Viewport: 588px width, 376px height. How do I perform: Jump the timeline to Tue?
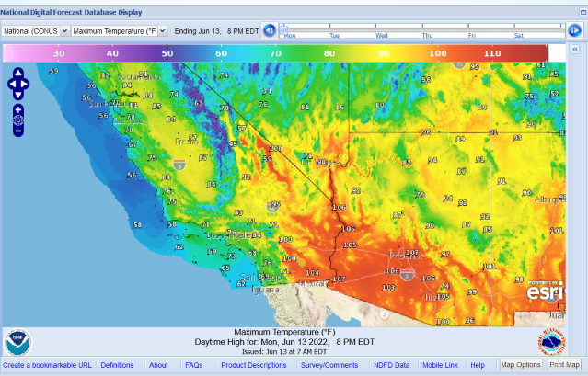(x=334, y=36)
